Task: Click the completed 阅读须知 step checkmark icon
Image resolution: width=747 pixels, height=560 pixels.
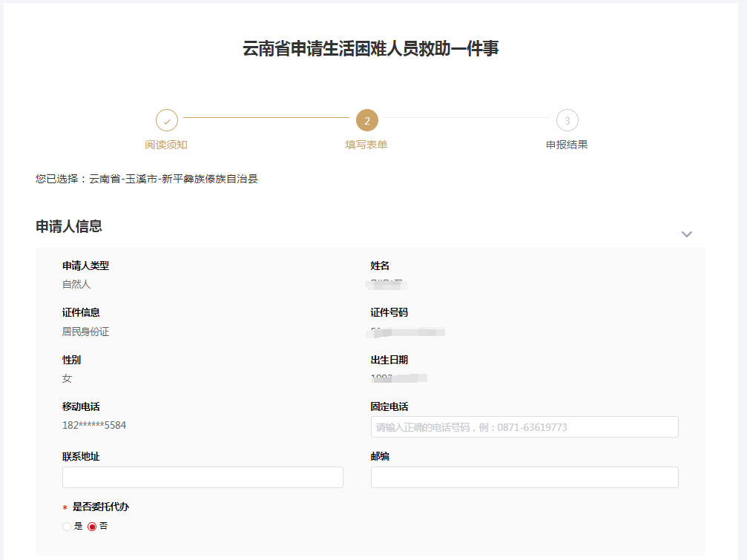Action: click(166, 120)
